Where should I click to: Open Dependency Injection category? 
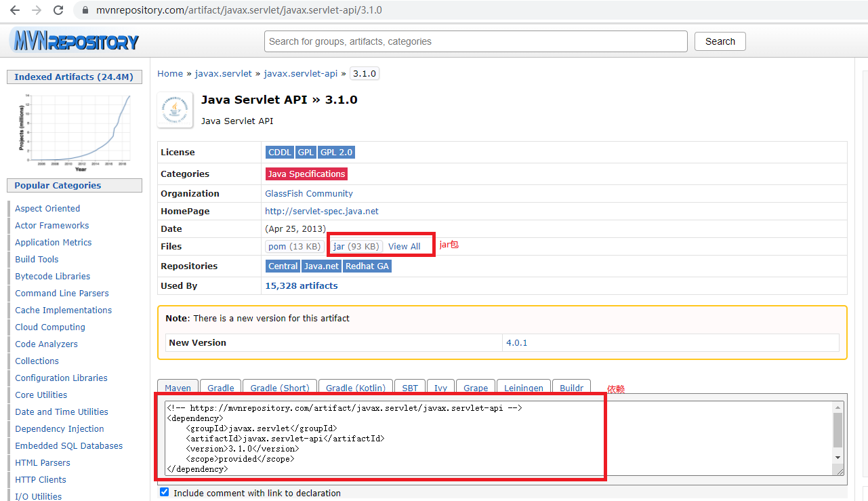60,428
